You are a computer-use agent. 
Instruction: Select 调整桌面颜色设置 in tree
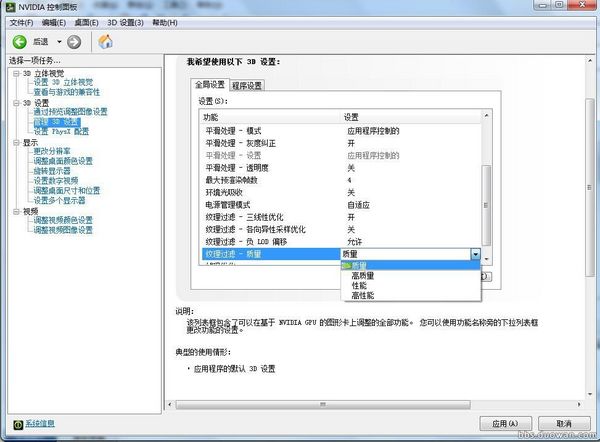click(63, 161)
